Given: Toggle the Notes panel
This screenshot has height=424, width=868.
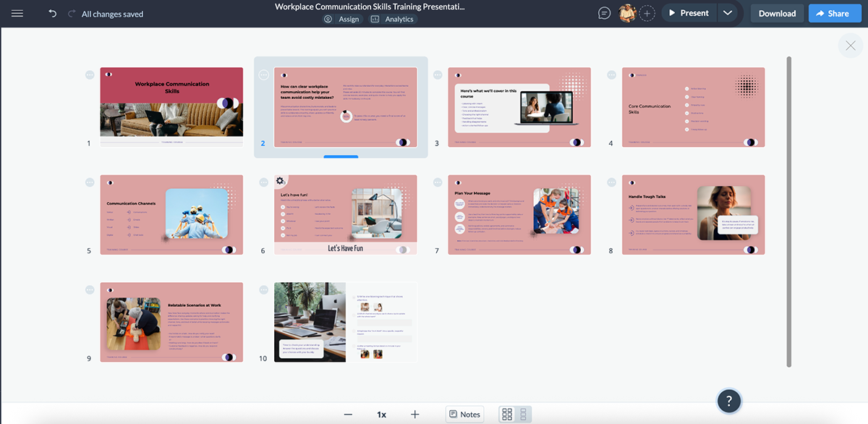Looking at the screenshot, I should pyautogui.click(x=464, y=413).
